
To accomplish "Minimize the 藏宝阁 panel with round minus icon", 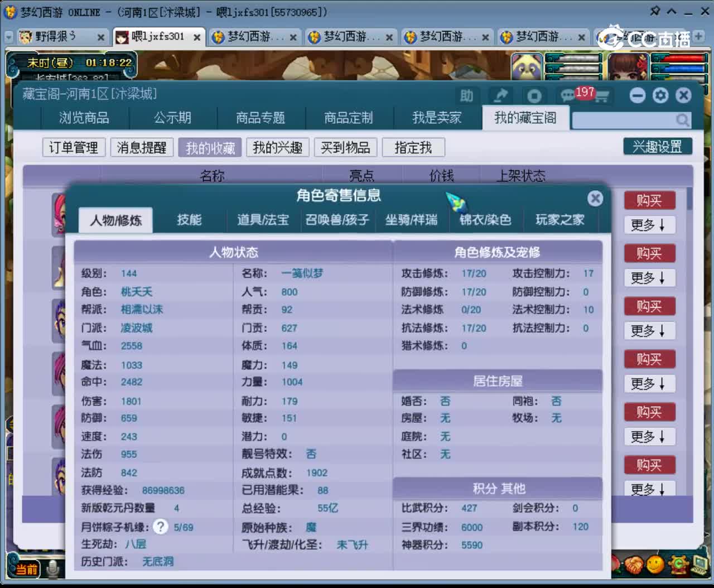I will coord(637,95).
